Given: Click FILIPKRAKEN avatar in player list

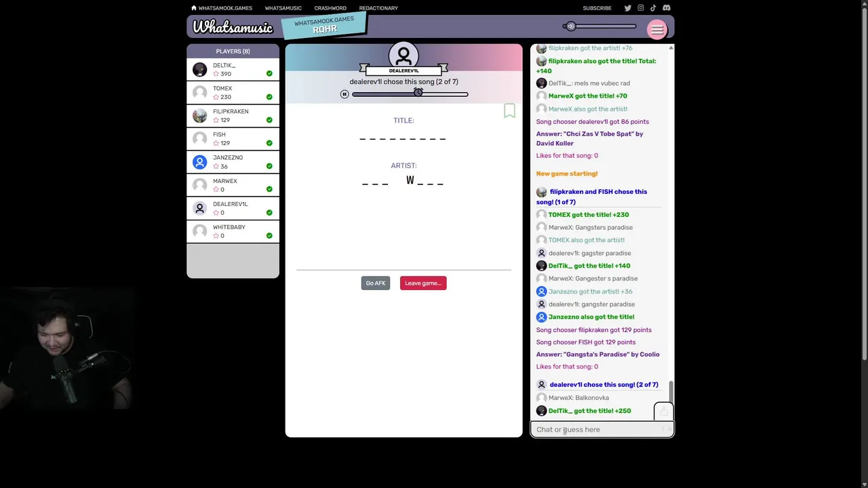Looking at the screenshot, I should pos(199,115).
